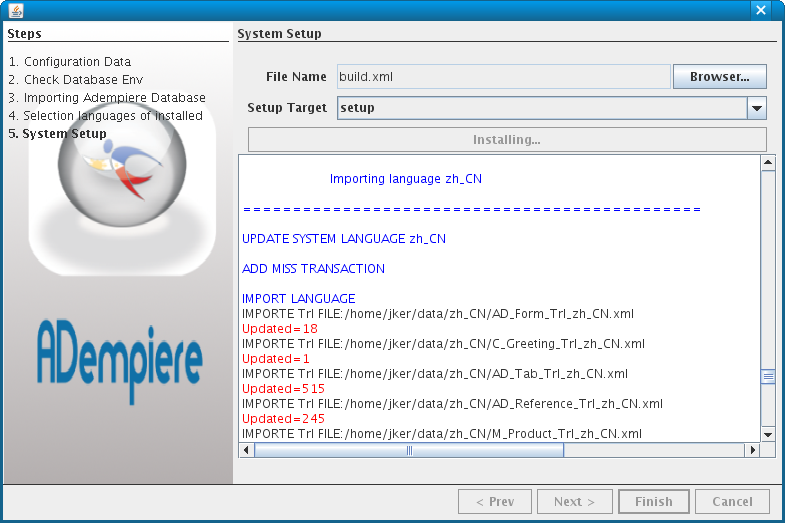The height and width of the screenshot is (523, 785).
Task: Click the vertical scrollbar thumb
Action: (768, 377)
